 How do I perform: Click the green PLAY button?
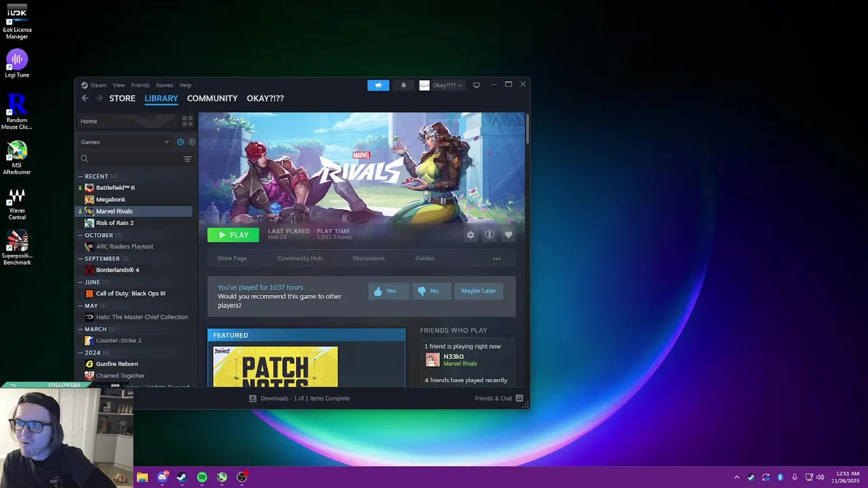233,235
